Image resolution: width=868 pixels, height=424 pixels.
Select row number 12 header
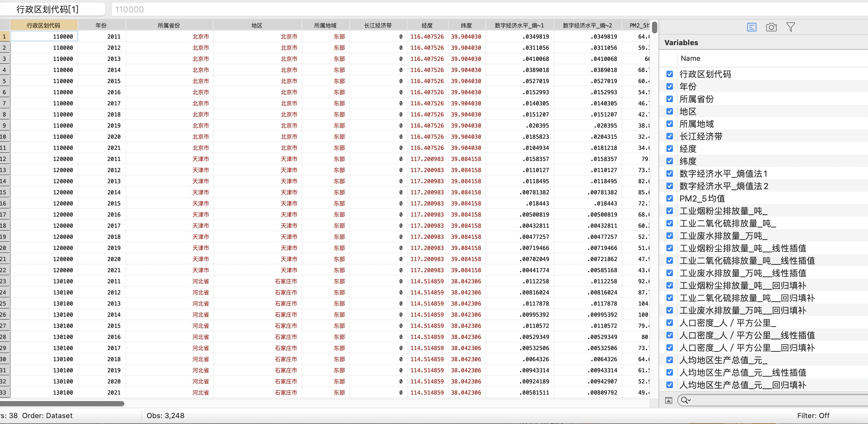pyautogui.click(x=4, y=159)
